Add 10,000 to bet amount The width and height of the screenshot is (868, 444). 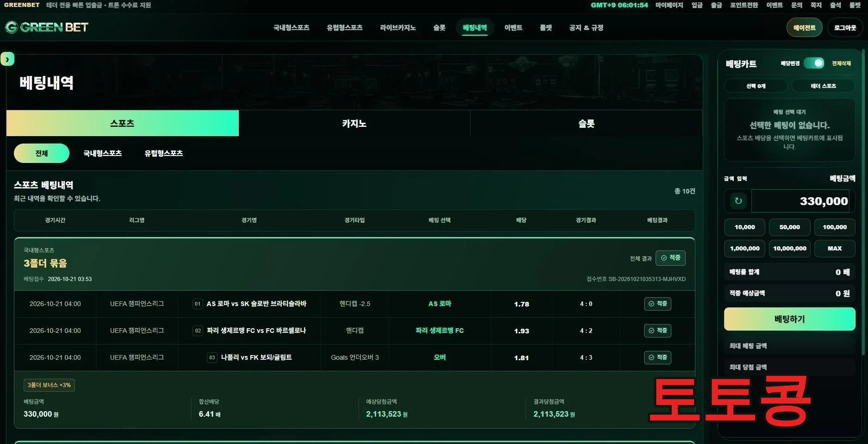[744, 227]
